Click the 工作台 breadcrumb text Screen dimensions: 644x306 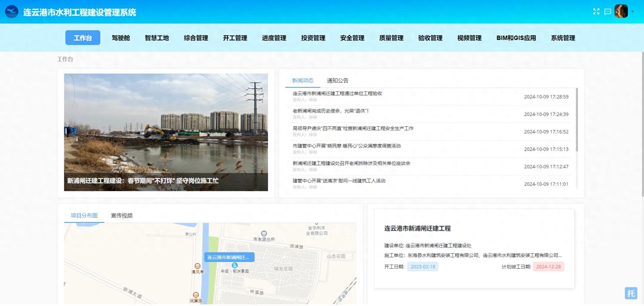coord(65,59)
